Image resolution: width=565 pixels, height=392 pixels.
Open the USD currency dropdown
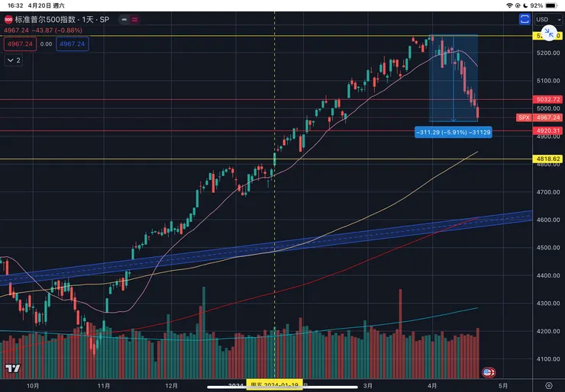pos(544,19)
